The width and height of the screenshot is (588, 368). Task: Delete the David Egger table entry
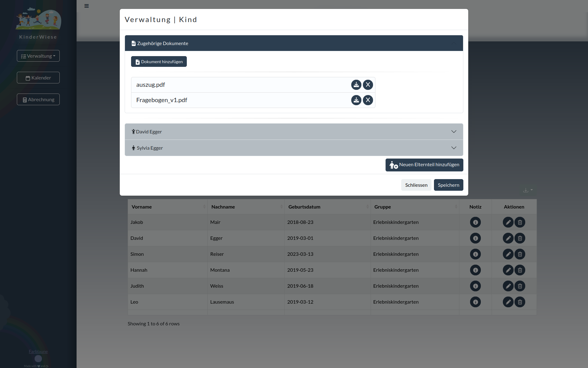pos(520,238)
